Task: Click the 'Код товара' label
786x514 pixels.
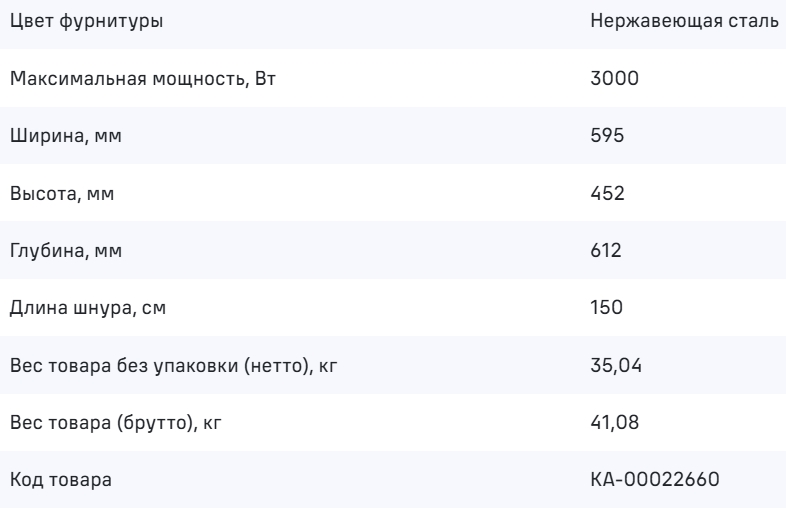Action: [61, 481]
